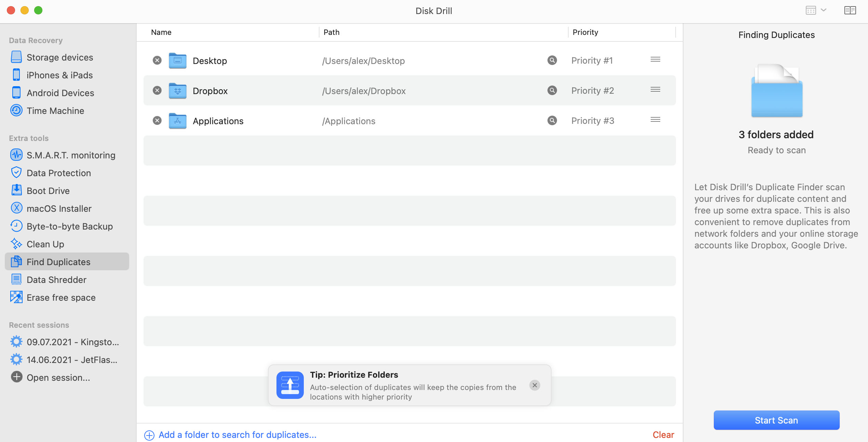The width and height of the screenshot is (868, 442).
Task: Sort by Priority column header
Action: coord(585,32)
